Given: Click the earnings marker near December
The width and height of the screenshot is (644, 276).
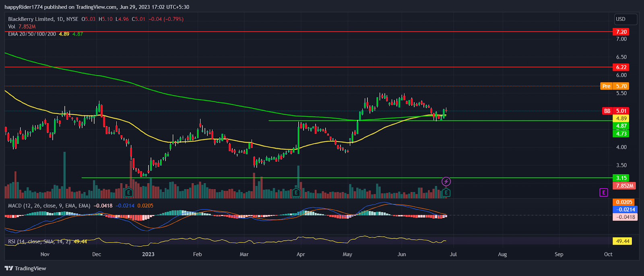Looking at the screenshot, I should 128,192.
